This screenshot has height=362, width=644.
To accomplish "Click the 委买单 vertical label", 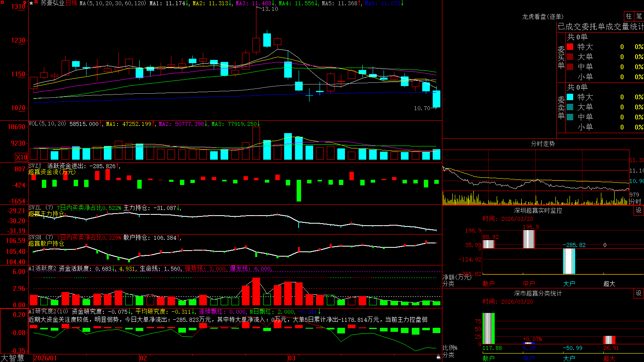I will 561,57.
